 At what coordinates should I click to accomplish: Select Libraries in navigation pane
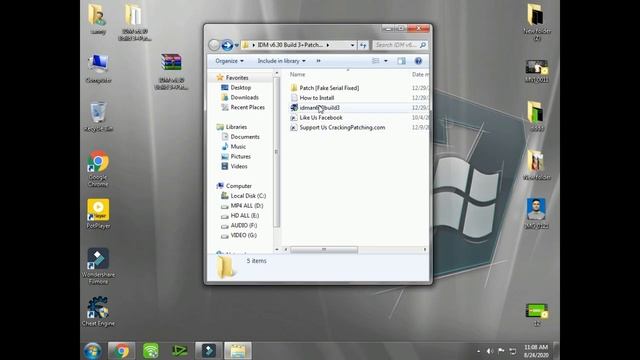click(x=236, y=127)
